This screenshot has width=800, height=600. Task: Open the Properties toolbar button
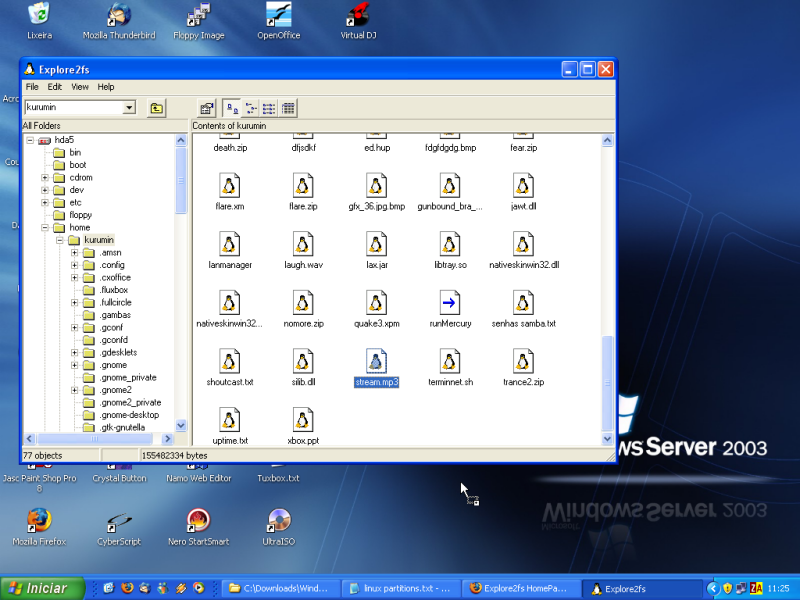coord(207,108)
